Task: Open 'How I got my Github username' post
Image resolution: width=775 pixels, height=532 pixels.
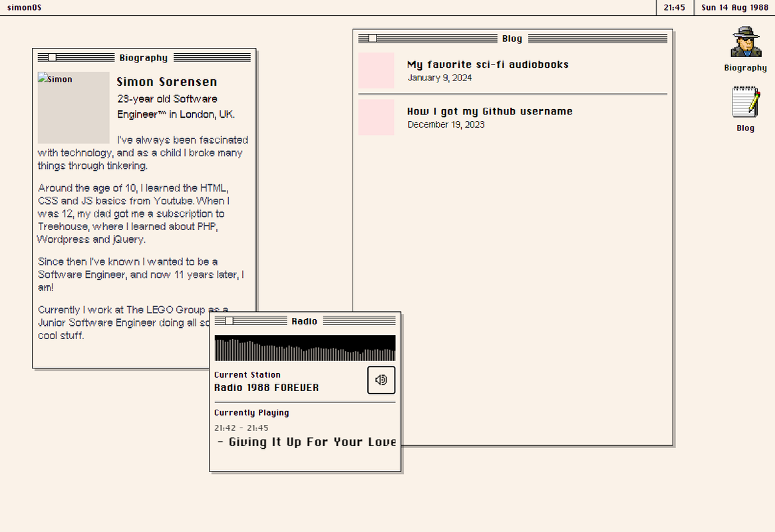Action: tap(490, 111)
